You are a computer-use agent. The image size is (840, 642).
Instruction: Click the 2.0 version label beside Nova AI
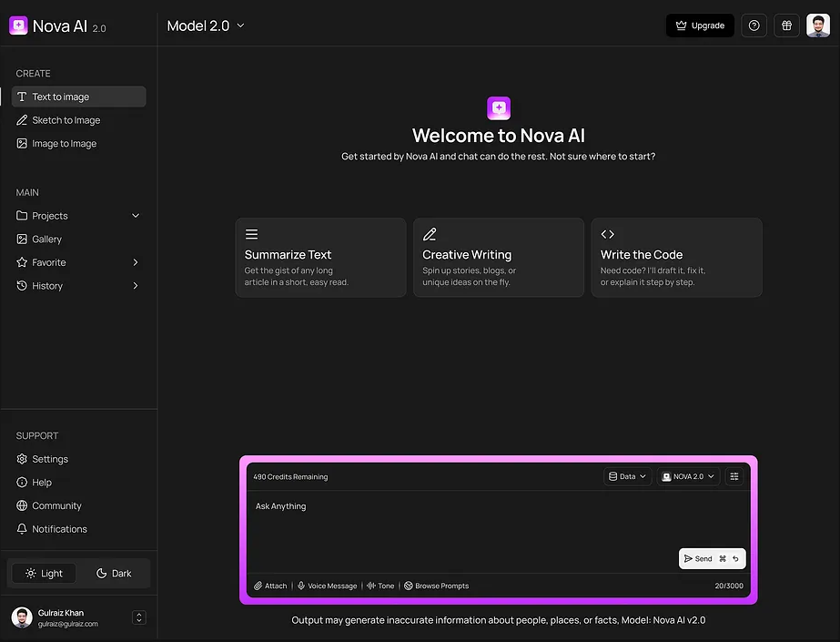coord(99,28)
